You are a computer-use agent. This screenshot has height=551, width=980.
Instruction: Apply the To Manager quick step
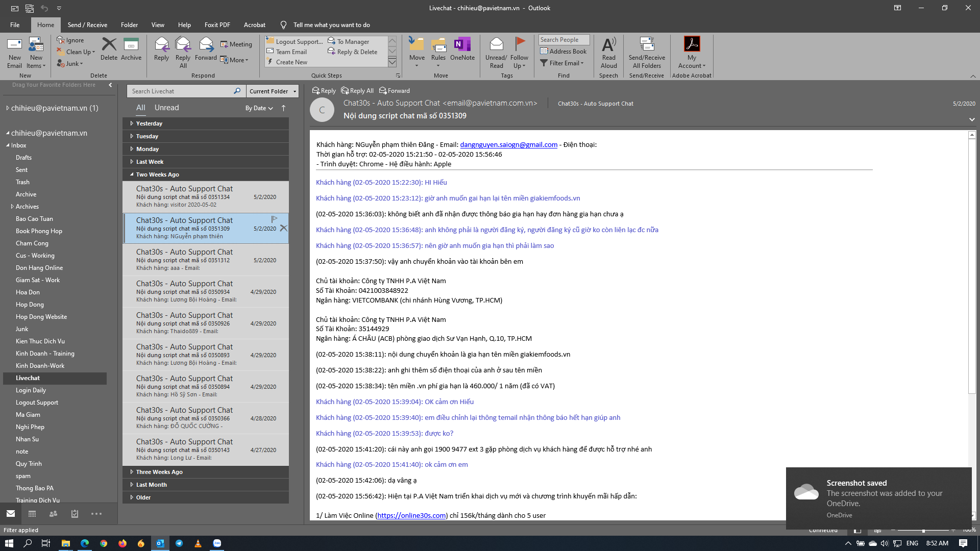(x=349, y=42)
